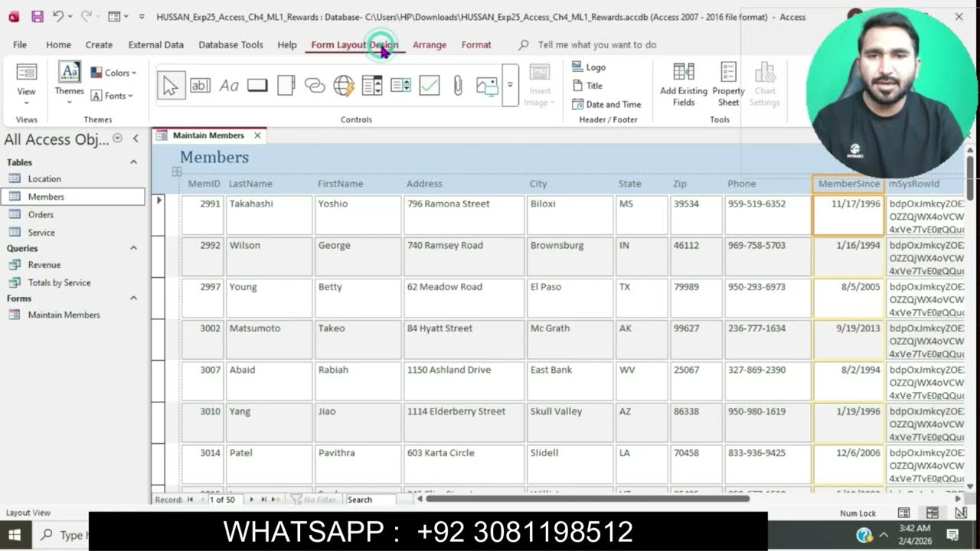Click the Logo button in Header / Footer
Image resolution: width=980 pixels, height=551 pixels.
point(589,67)
